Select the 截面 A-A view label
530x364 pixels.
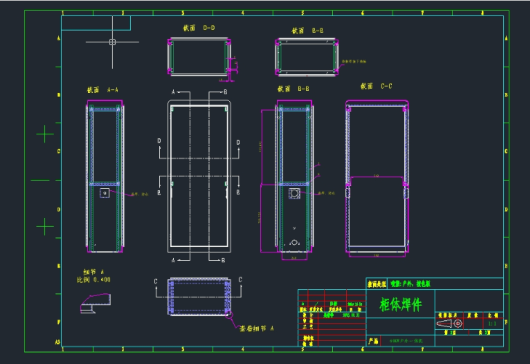click(x=103, y=90)
